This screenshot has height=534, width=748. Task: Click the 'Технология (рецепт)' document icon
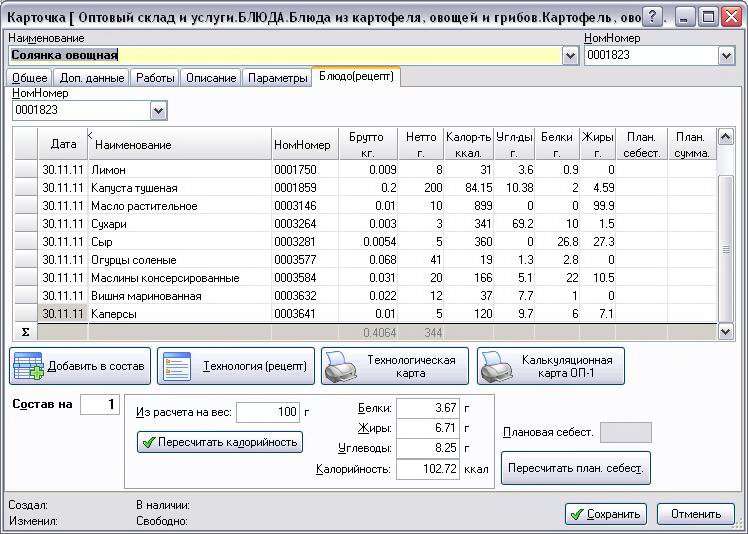177,366
